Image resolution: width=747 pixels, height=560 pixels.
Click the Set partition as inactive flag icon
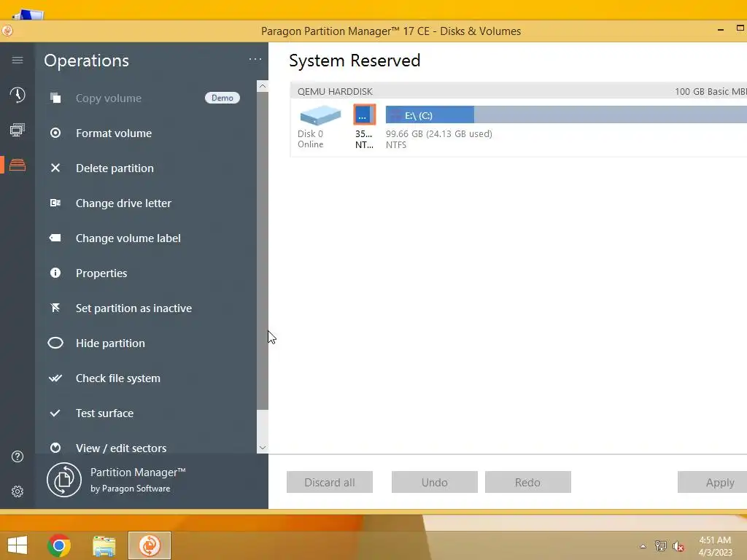click(55, 308)
